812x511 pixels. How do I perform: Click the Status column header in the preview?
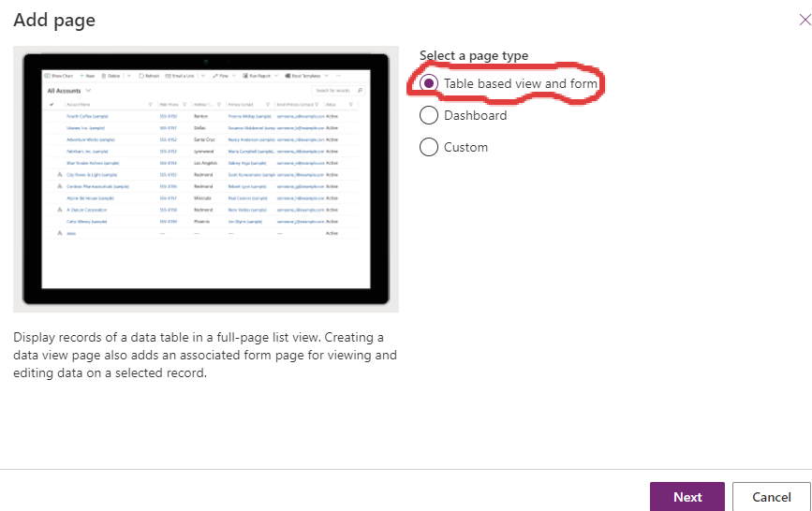coord(332,104)
